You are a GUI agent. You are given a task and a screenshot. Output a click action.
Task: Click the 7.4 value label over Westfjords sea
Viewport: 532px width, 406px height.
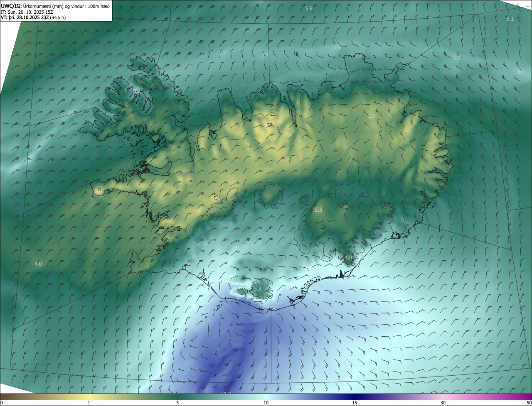coord(71,113)
